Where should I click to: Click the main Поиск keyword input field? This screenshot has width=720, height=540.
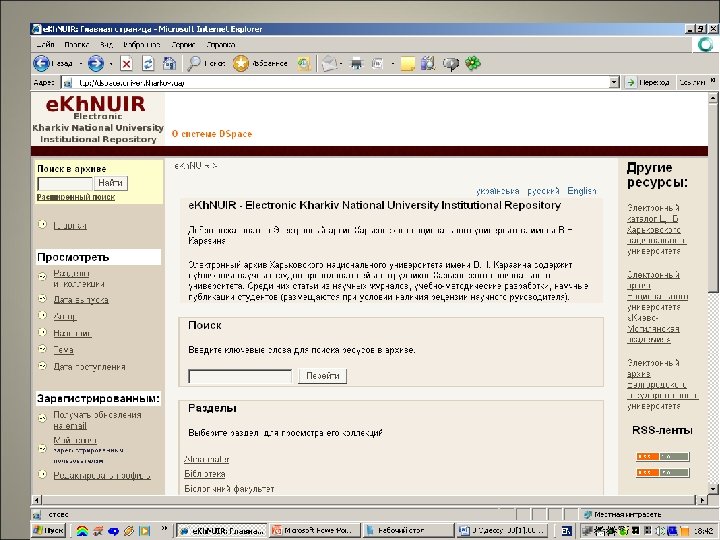pos(240,377)
